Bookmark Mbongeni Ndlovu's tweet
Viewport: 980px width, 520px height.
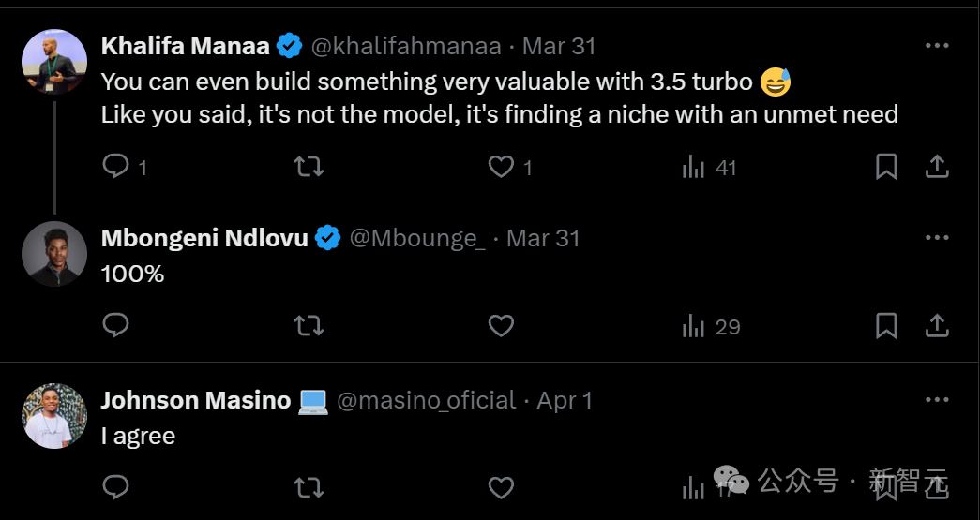[886, 325]
